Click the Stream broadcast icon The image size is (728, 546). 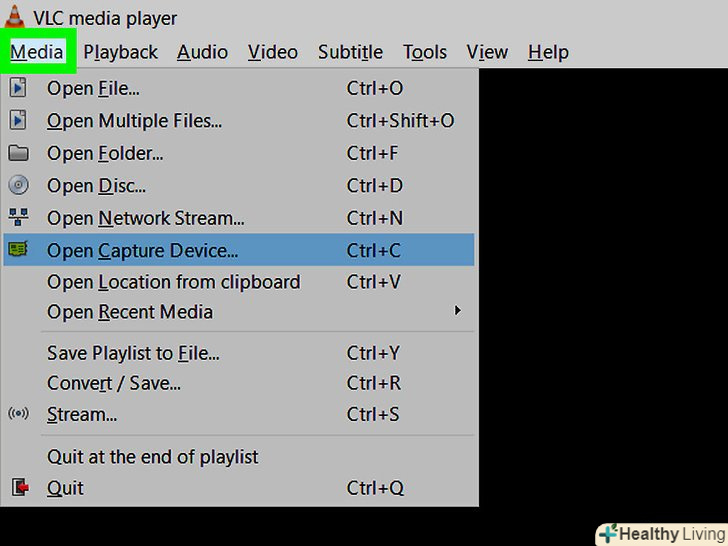point(18,414)
